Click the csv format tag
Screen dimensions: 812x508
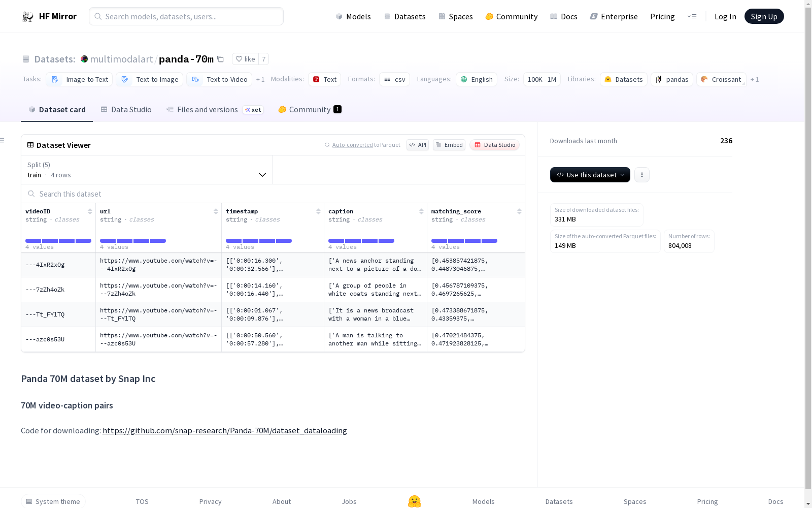394,79
